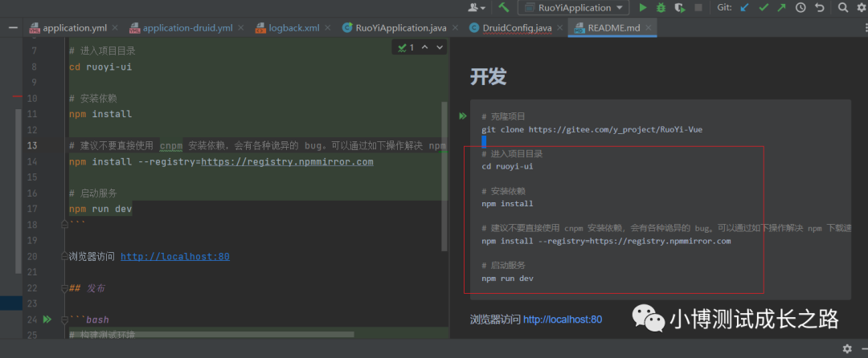Click the registry.npmmirror.com URL on line 14
This screenshot has height=358, width=868.
(287, 162)
